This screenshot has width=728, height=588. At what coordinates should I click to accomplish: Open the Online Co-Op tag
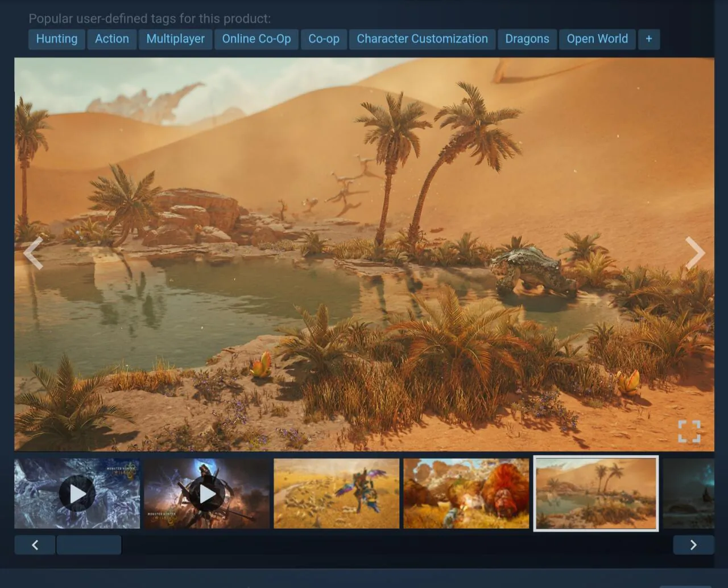click(x=257, y=39)
